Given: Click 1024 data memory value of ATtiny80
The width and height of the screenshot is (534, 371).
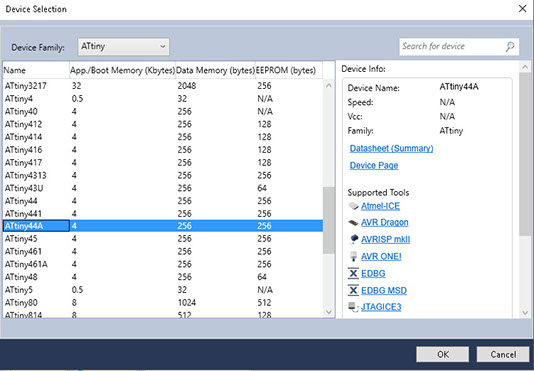Looking at the screenshot, I should point(187,303).
